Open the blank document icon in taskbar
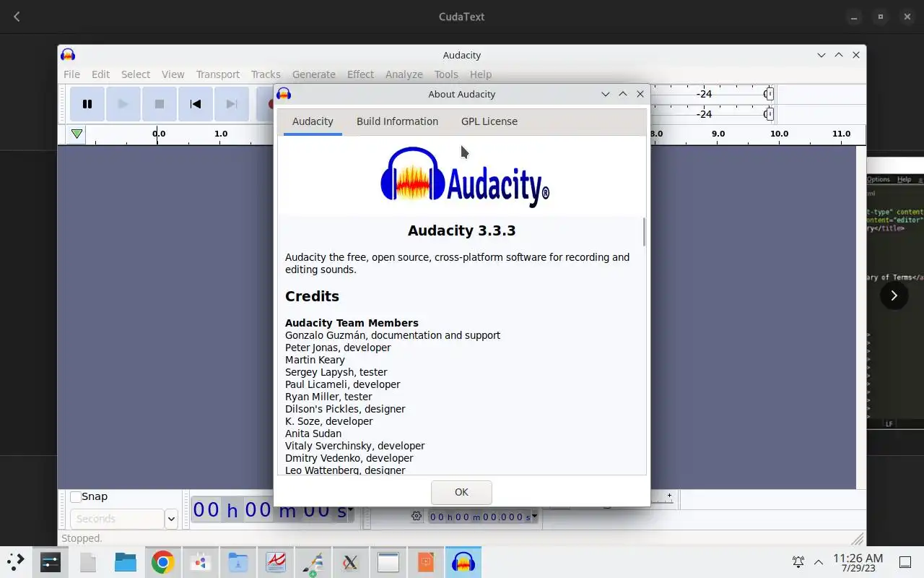This screenshot has height=578, width=924. tap(88, 561)
